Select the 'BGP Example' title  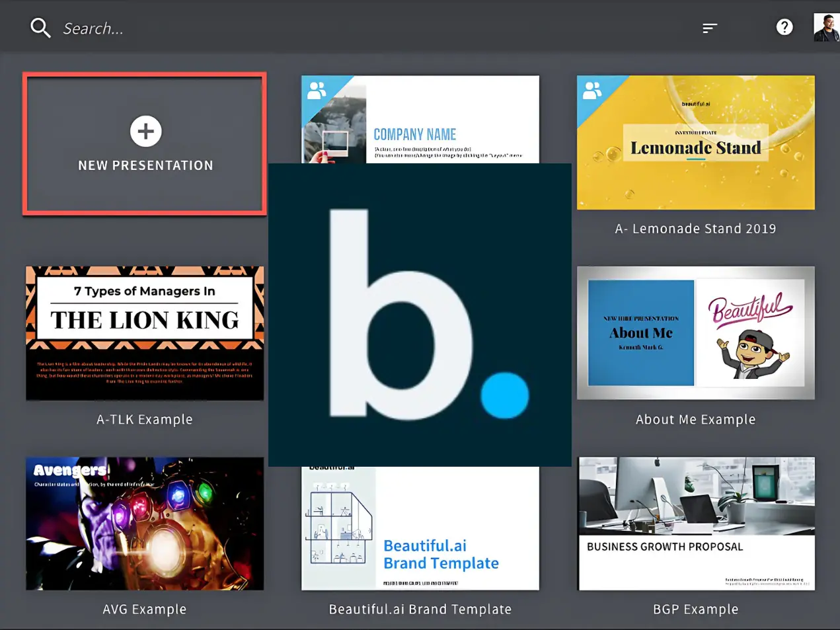pos(696,610)
